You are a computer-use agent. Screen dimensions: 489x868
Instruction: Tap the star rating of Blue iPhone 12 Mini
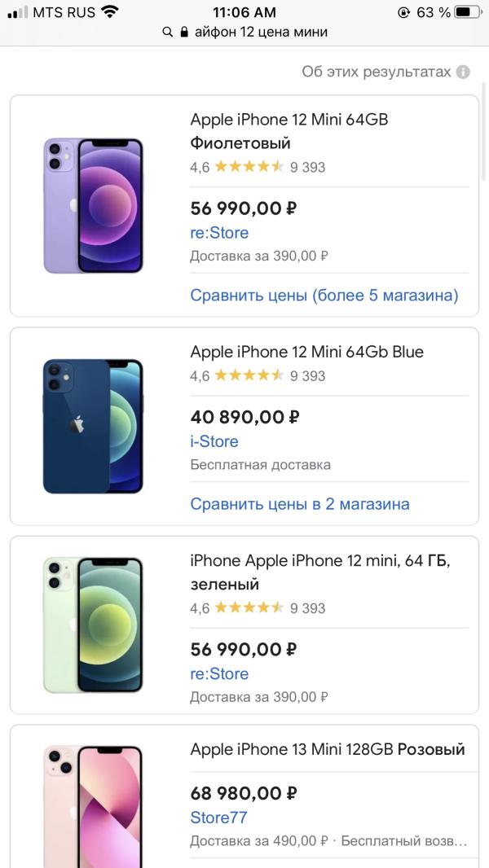[x=249, y=376]
